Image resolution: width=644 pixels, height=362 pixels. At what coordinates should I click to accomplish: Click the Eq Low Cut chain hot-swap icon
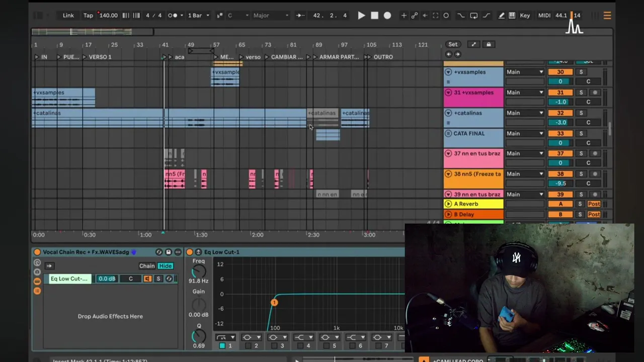[169, 279]
